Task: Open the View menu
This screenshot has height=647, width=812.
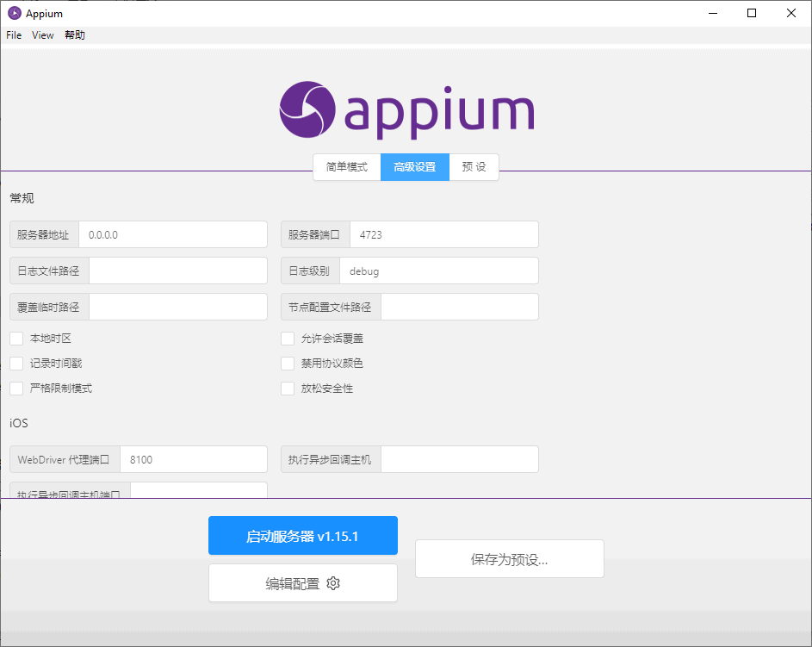Action: (x=43, y=35)
